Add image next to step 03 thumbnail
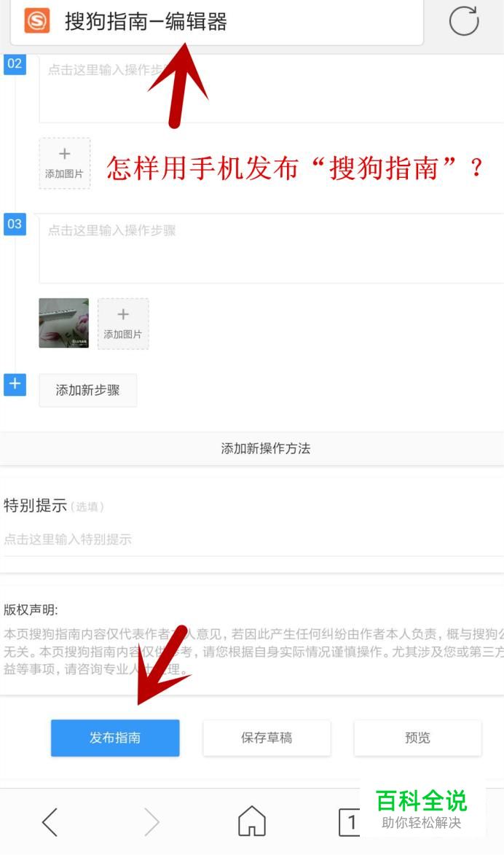The height and width of the screenshot is (855, 504). (123, 324)
